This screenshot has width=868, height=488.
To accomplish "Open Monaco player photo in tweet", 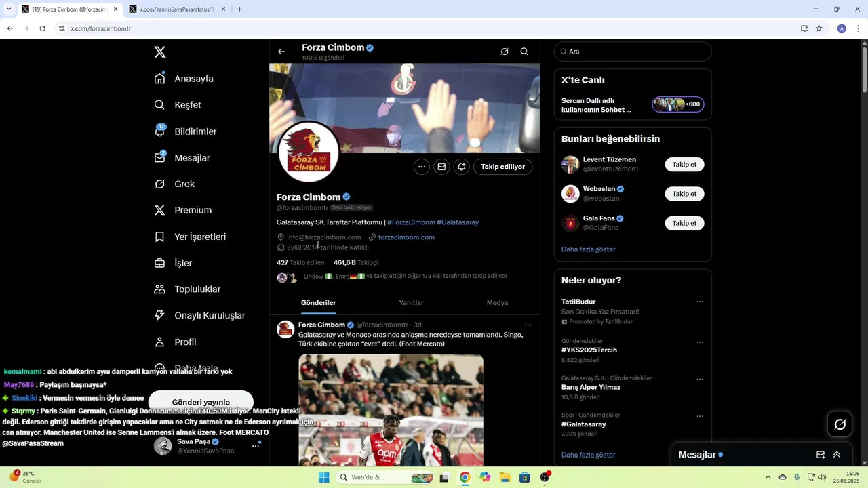I will pos(391,409).
